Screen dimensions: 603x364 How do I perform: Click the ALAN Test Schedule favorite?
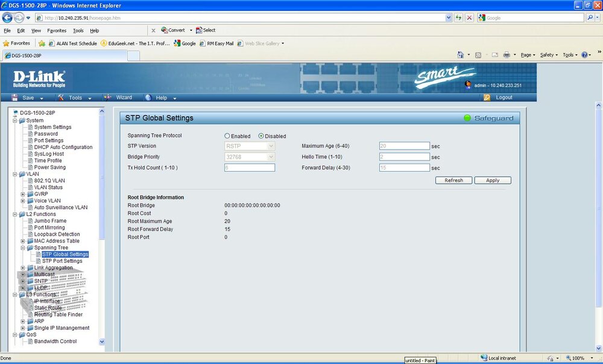pos(73,43)
